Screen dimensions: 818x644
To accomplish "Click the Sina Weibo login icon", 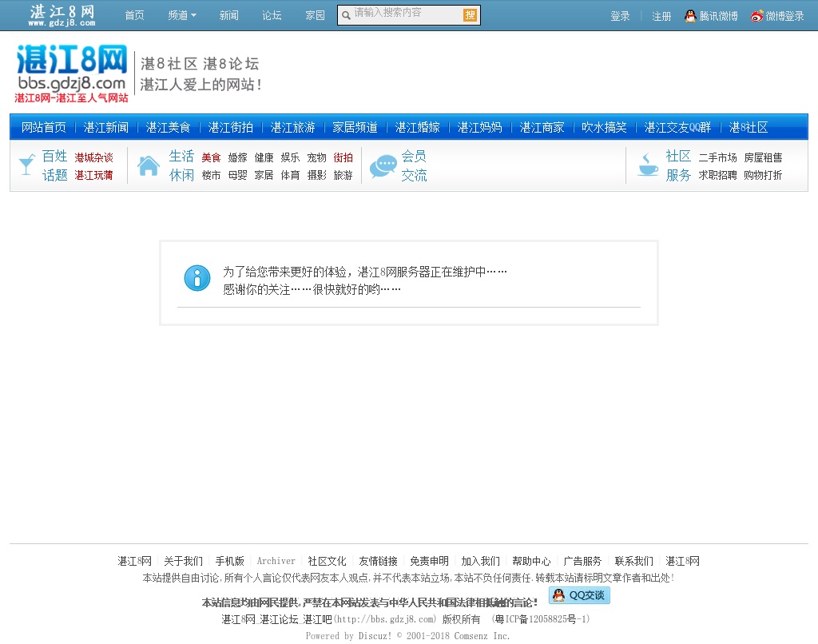I will tap(756, 16).
